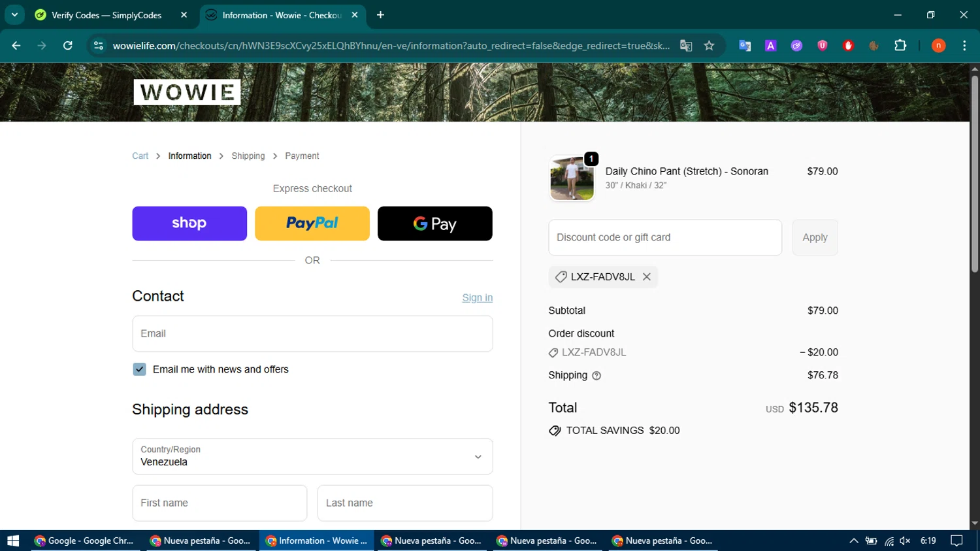980x551 pixels.
Task: Click the muted volume tray icon
Action: click(x=906, y=541)
